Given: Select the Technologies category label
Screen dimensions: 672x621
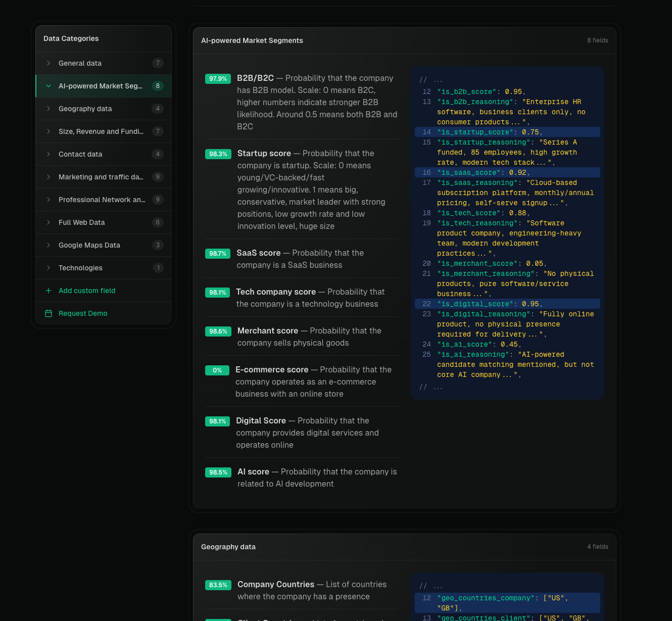Looking at the screenshot, I should [80, 268].
